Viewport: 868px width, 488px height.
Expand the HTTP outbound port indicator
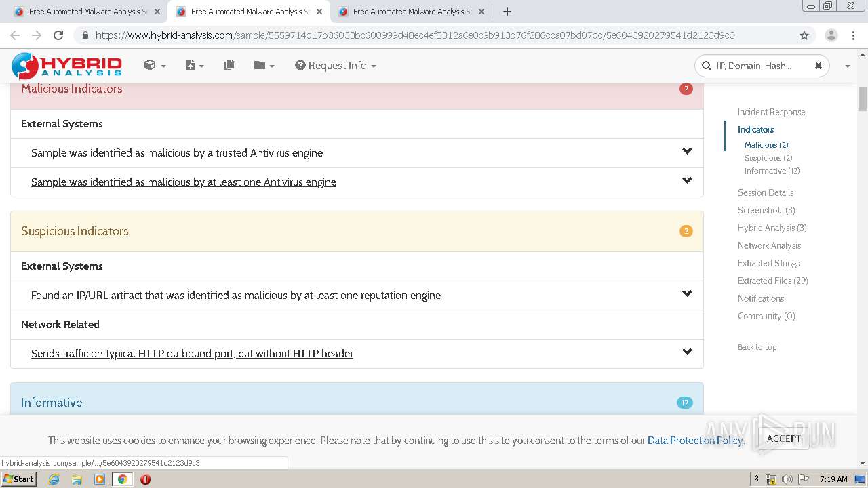[x=687, y=352]
